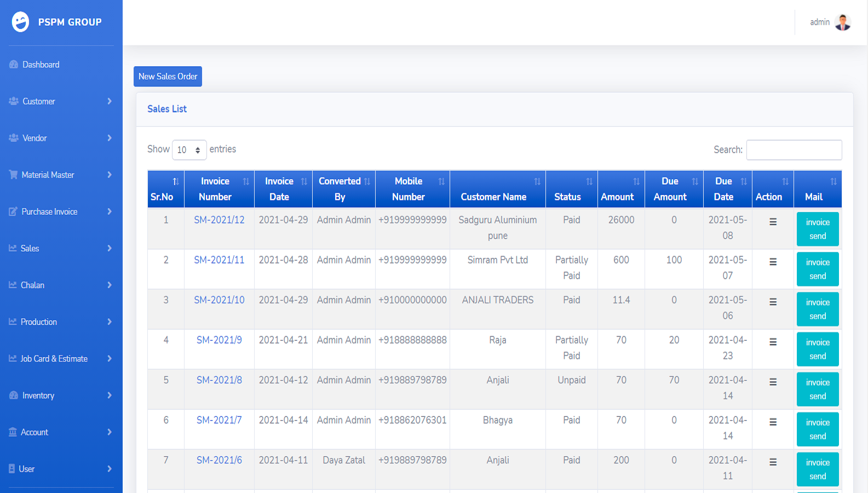Open the admin profile avatar
Image resolution: width=868 pixels, height=493 pixels.
click(842, 22)
